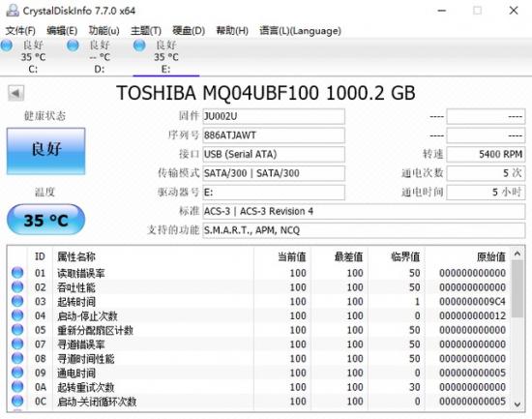Click the blue status orb for drive D:
The width and height of the screenshot is (532, 419).
click(x=73, y=45)
